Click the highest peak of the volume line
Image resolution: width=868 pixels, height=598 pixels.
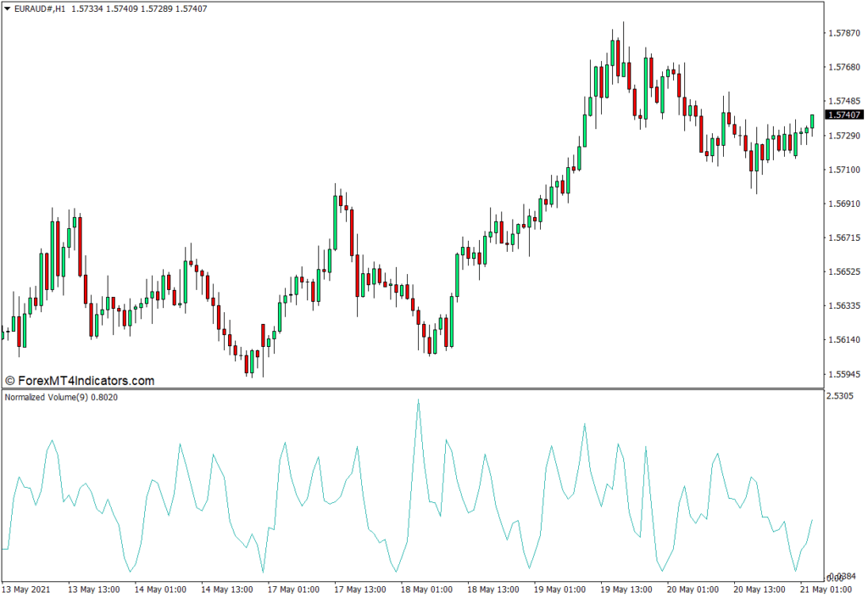coord(418,400)
